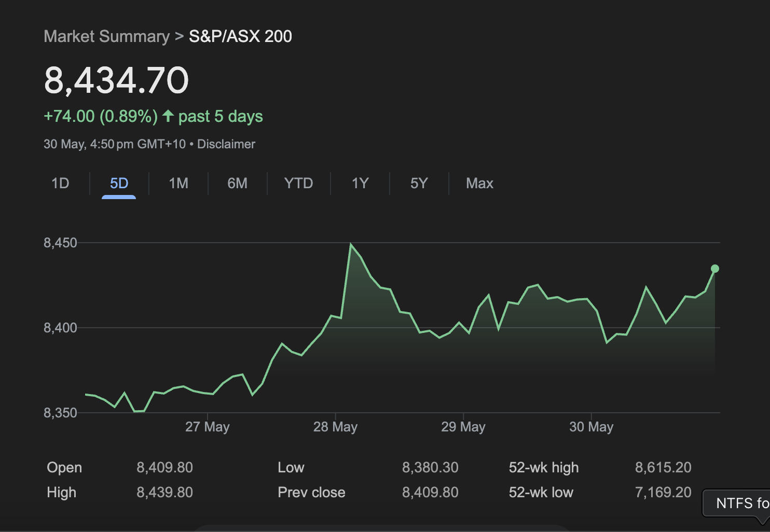Click the 52-wk high value 8,615.20

click(663, 468)
